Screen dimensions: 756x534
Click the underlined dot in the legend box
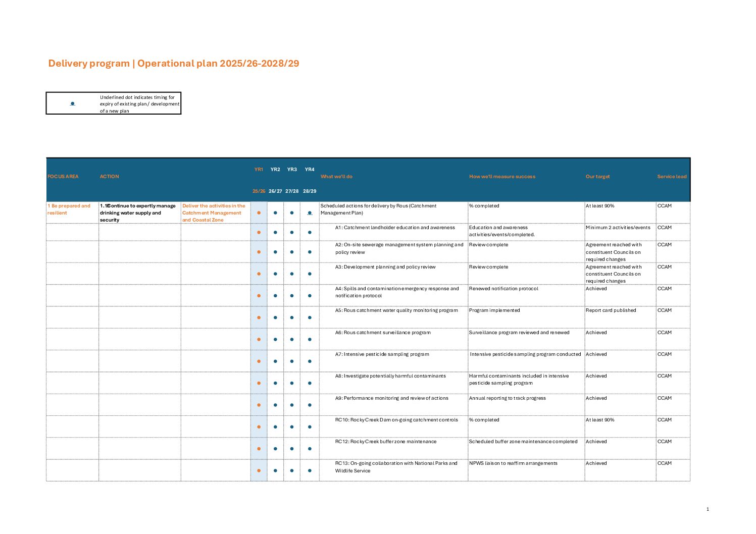[x=73, y=103]
